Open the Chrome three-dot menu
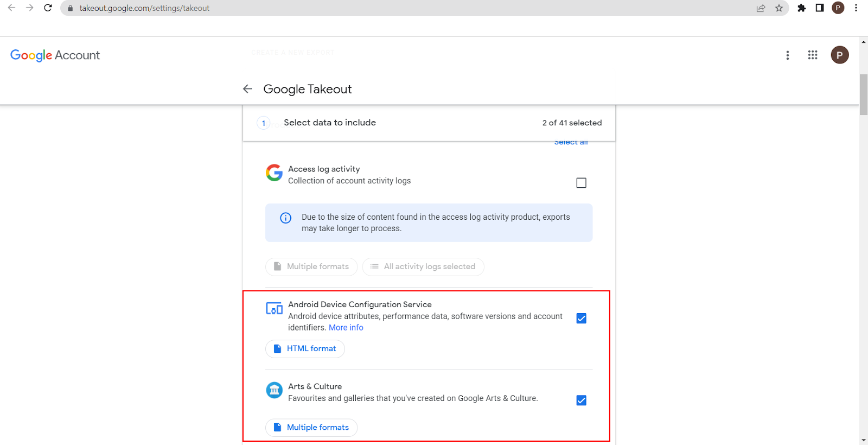The width and height of the screenshot is (868, 445). click(856, 8)
